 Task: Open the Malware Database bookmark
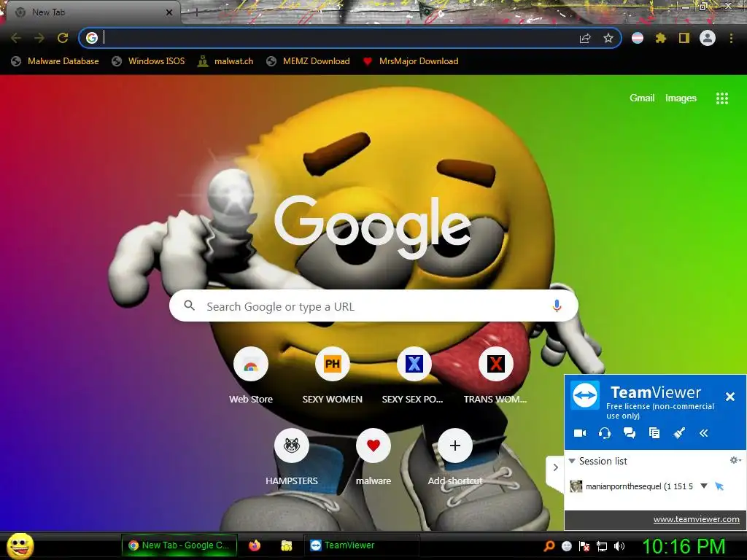coord(55,61)
